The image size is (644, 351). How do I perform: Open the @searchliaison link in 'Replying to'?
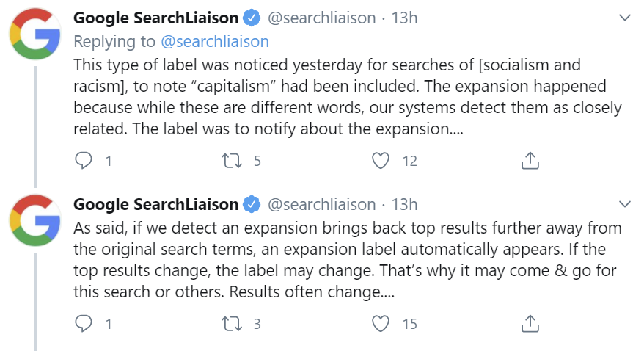click(x=214, y=41)
